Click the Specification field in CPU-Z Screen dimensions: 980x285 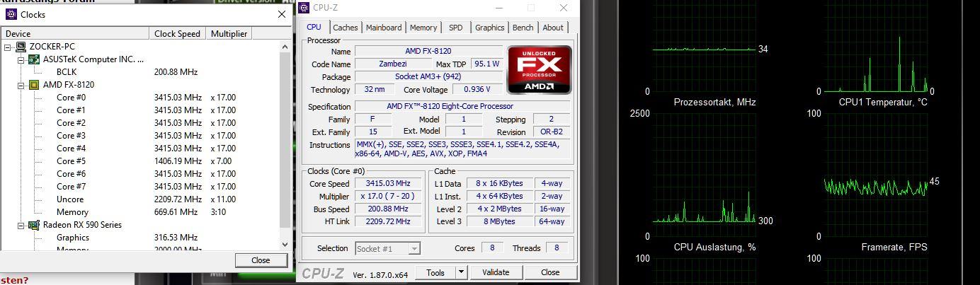click(x=463, y=107)
